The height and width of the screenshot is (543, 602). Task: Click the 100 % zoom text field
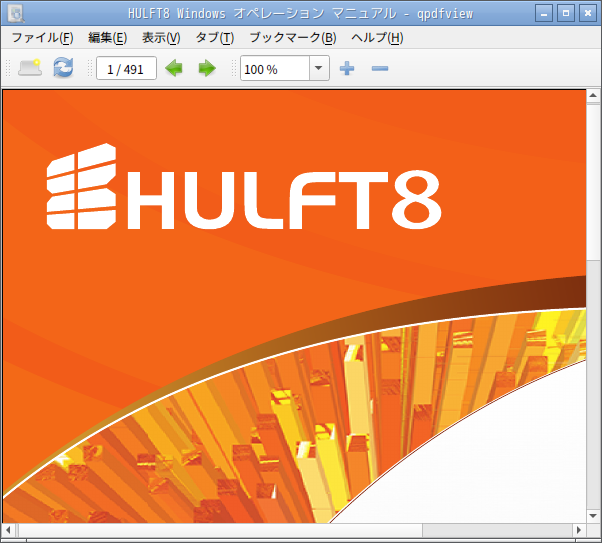click(x=275, y=68)
